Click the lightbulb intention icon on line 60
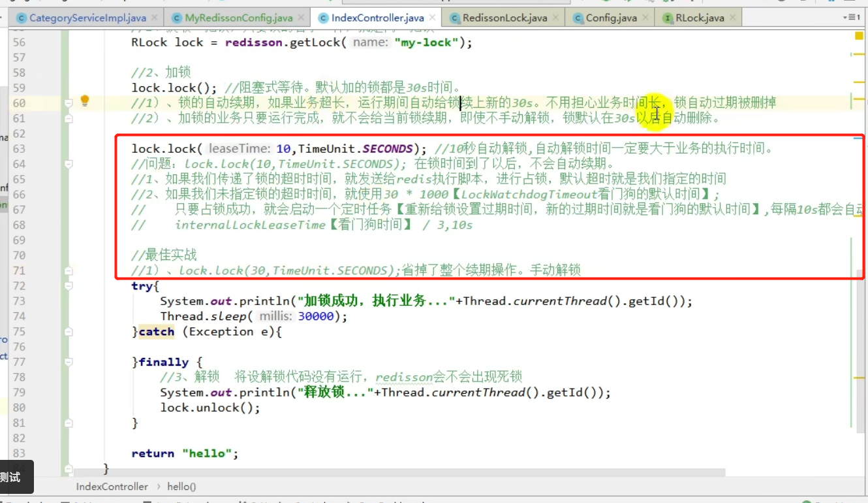The image size is (868, 503). pos(84,101)
